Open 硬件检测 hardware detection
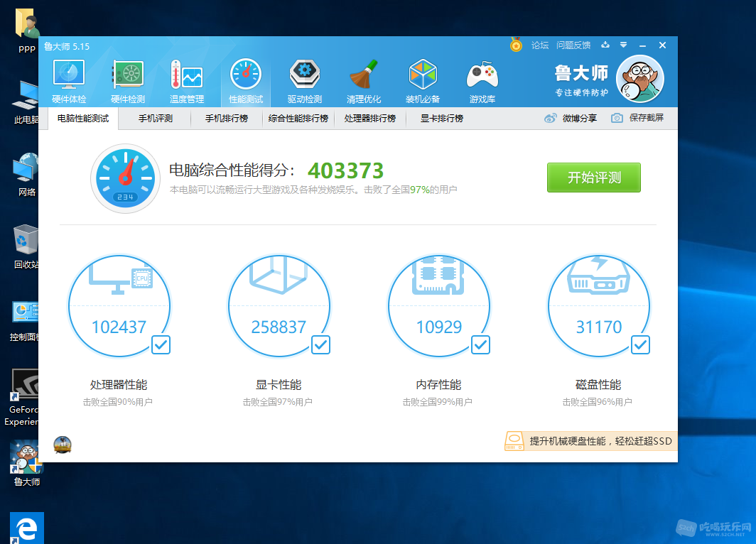The image size is (756, 544). [x=128, y=82]
